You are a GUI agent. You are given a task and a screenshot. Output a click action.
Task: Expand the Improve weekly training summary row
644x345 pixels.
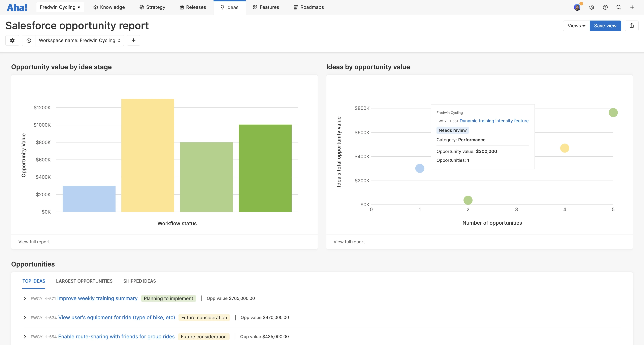[25, 298]
